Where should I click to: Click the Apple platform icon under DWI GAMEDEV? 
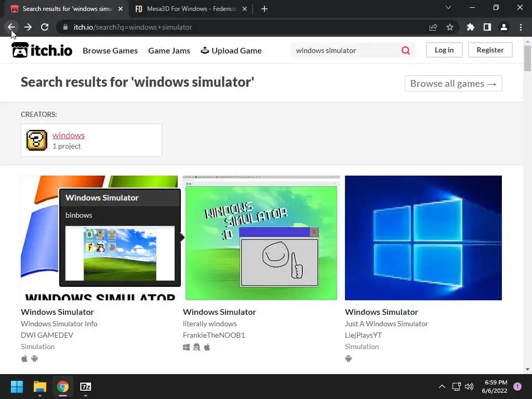[x=24, y=358]
